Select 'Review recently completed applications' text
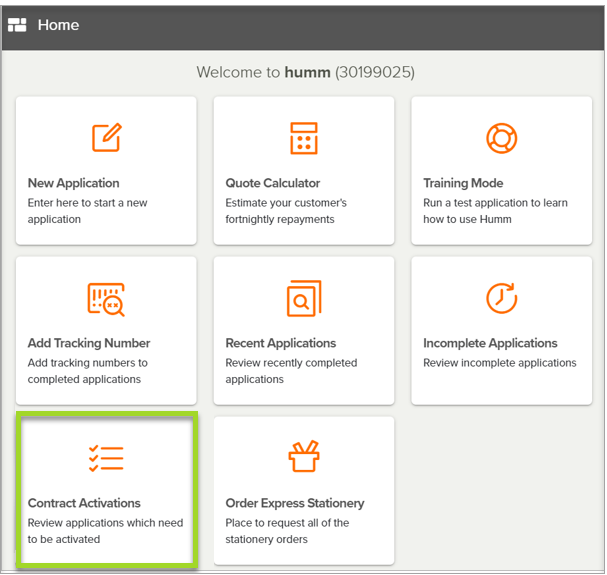The image size is (607, 575). [291, 371]
